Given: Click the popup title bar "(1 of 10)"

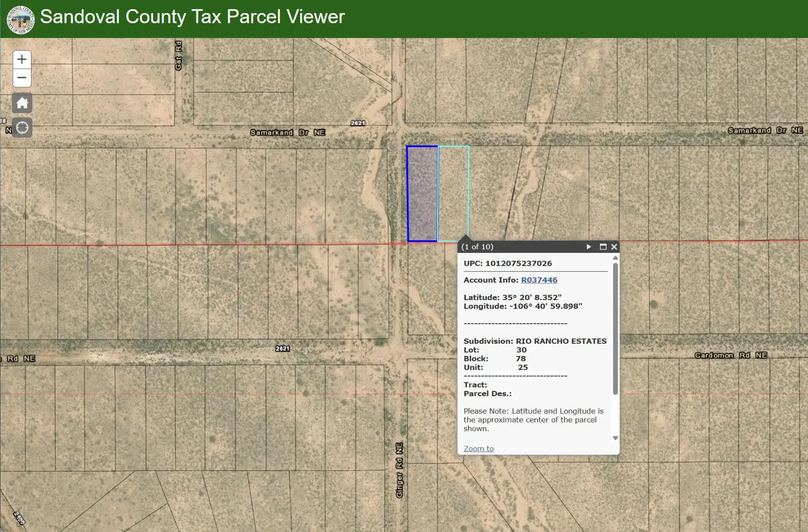Looking at the screenshot, I should 478,247.
